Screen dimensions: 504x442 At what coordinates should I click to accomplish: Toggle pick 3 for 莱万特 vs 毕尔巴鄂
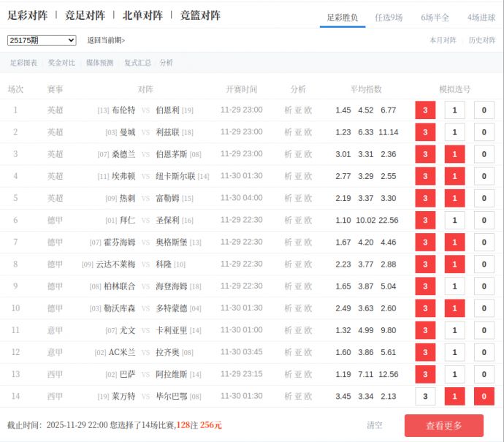coord(425,396)
